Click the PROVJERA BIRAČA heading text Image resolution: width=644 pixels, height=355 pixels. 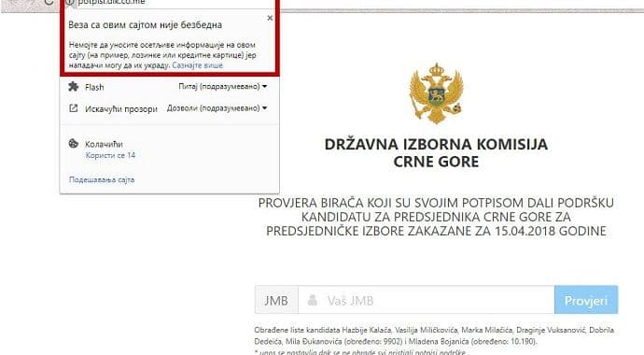(x=436, y=217)
